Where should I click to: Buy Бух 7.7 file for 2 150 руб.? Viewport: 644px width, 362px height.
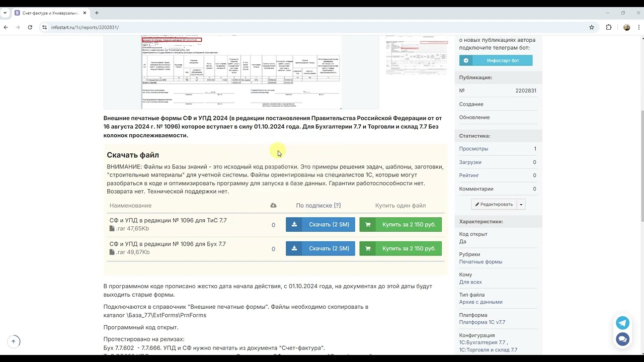(400, 248)
